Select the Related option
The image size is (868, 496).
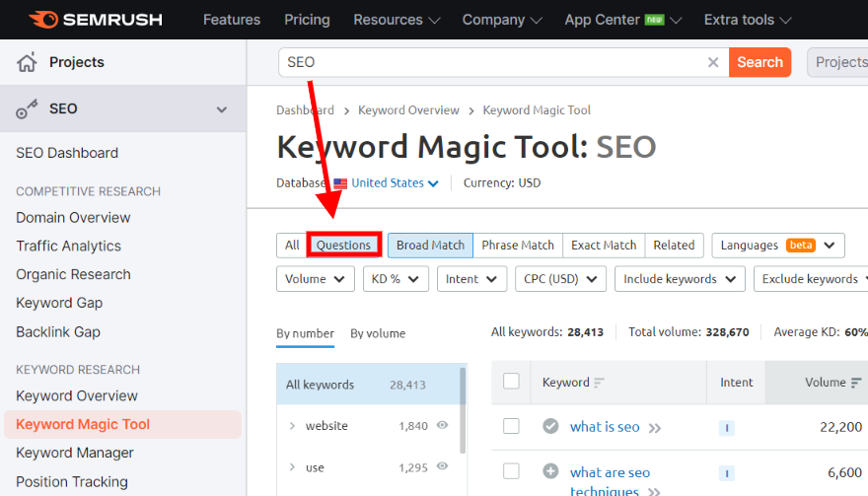click(674, 246)
